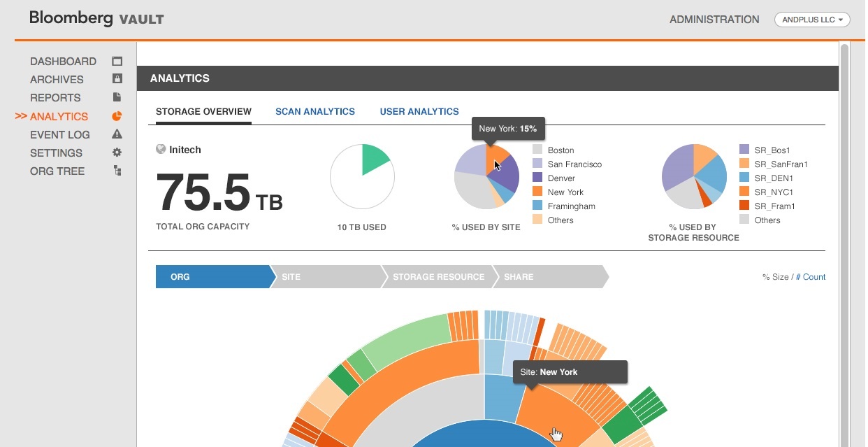Screen dimensions: 868x447
Task: Click the Archives lock icon
Action: tap(117, 79)
